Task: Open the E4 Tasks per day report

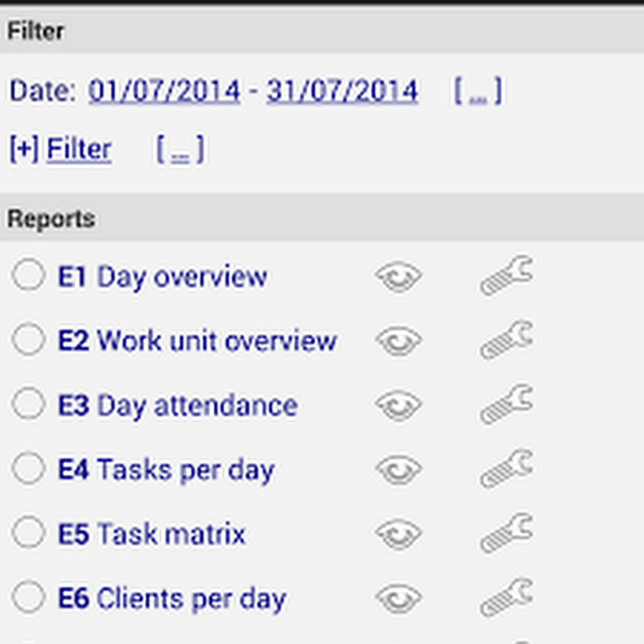Action: click(166, 470)
